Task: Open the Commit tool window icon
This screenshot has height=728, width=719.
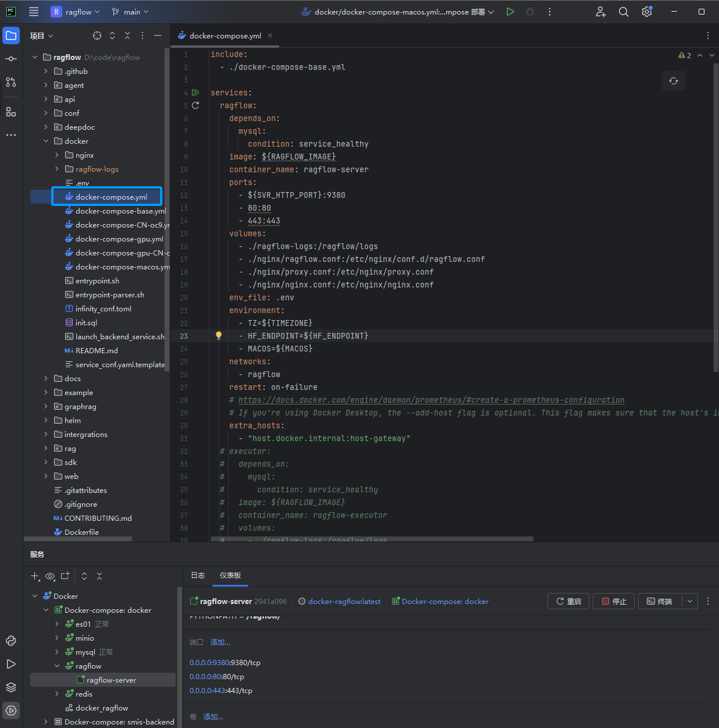Action: tap(11, 59)
